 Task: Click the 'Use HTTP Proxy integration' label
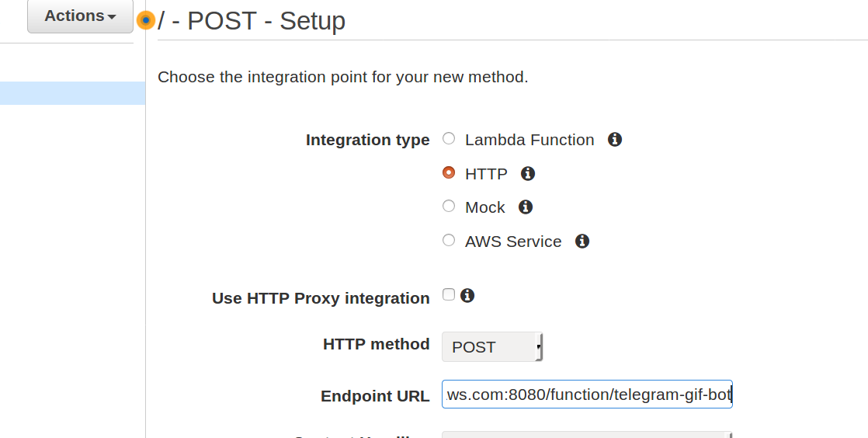coord(321,298)
